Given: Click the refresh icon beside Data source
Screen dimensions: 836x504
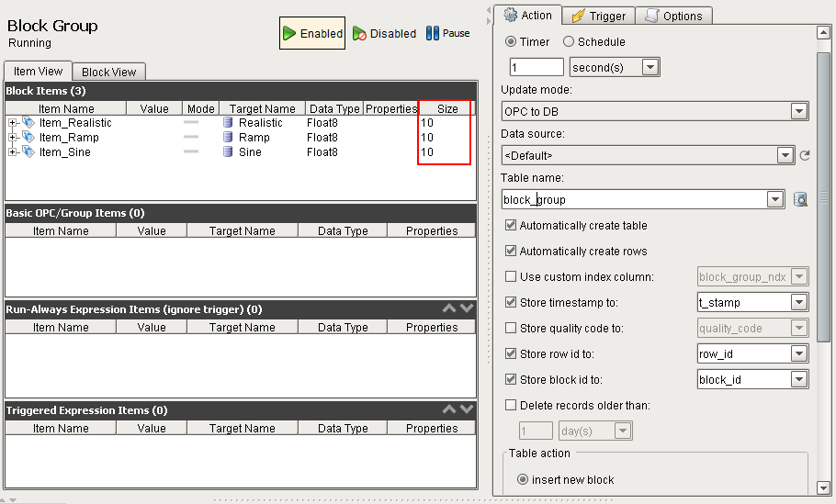Looking at the screenshot, I should click(805, 155).
